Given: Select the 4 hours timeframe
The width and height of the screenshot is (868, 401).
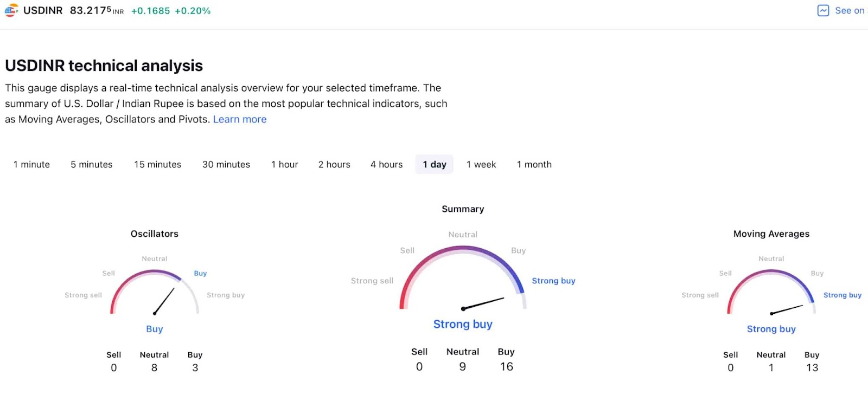Looking at the screenshot, I should coord(387,164).
